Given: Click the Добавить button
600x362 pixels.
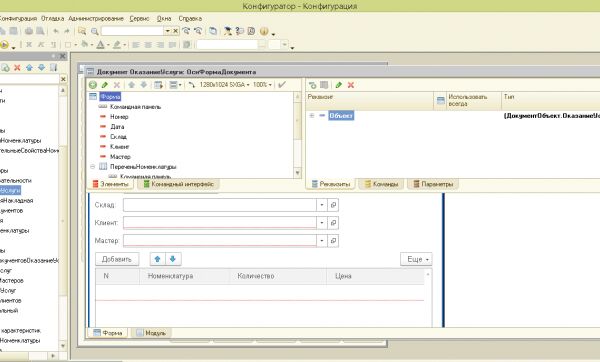Looking at the screenshot, I should click(117, 259).
